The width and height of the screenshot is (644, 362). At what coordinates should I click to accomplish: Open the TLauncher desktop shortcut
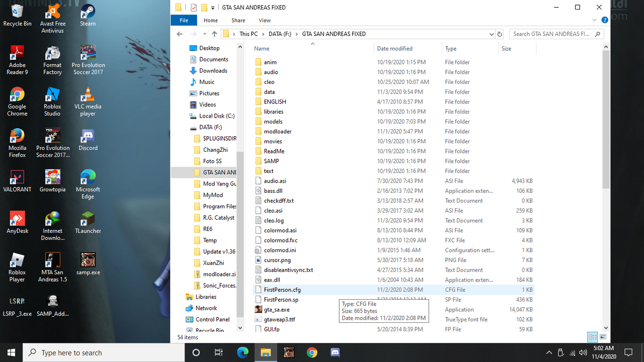pos(88,222)
